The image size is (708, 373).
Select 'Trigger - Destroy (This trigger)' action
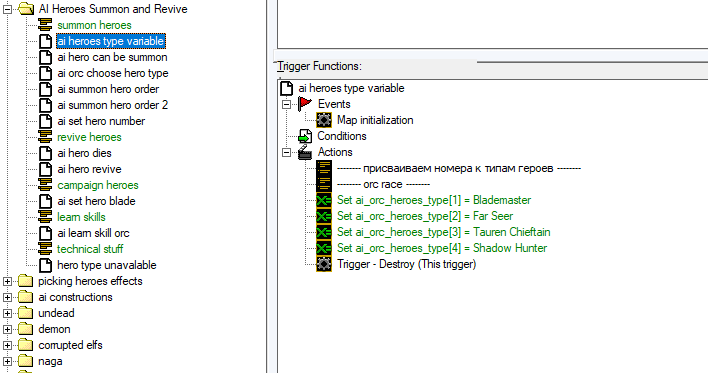(406, 264)
